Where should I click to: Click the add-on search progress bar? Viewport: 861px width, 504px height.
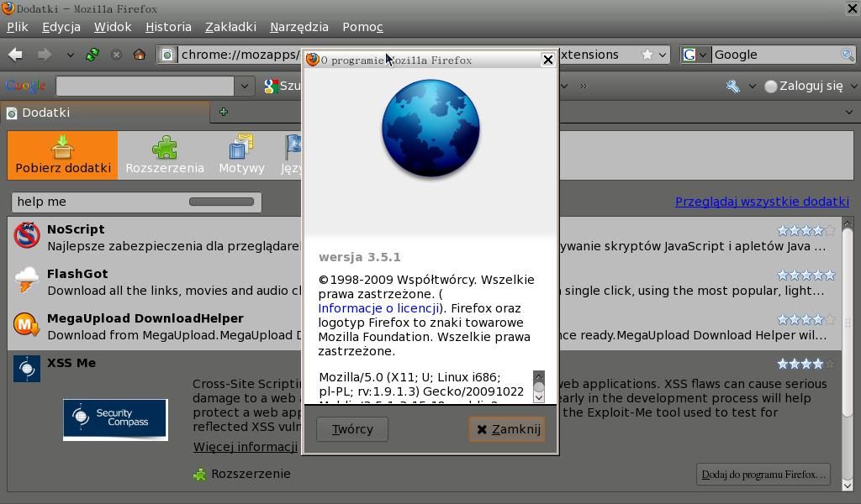pos(221,202)
